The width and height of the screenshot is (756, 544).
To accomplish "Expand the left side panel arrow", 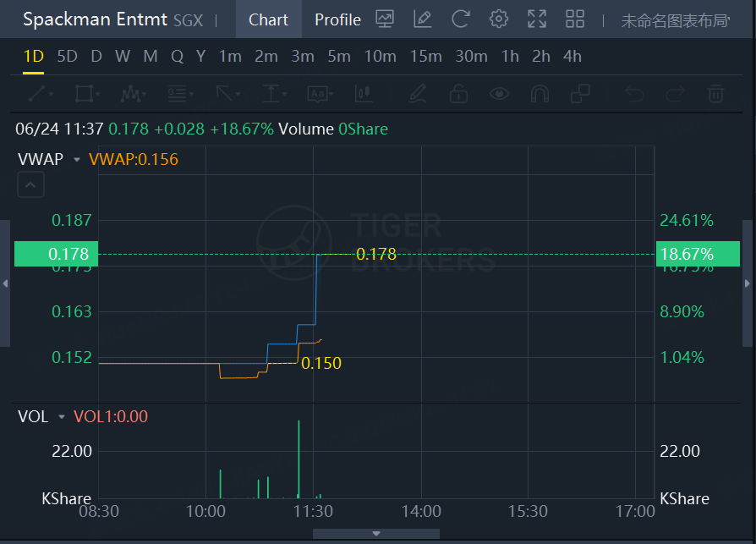I will point(5,283).
